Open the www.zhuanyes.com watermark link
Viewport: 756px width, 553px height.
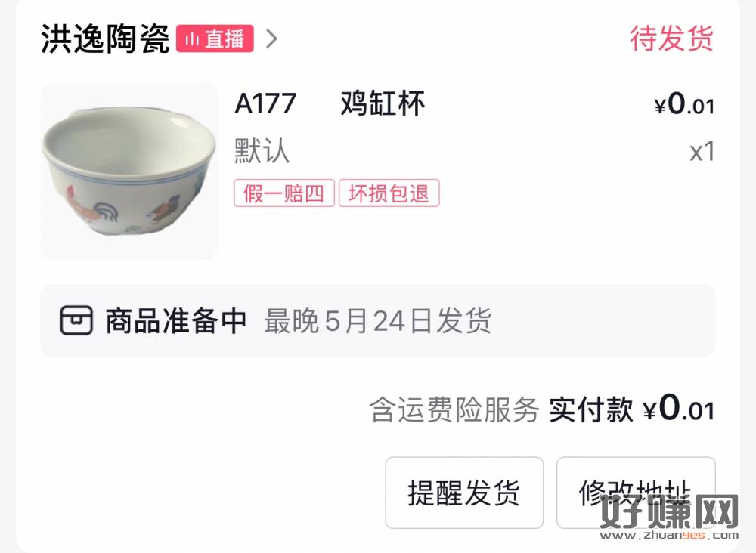pos(669,535)
